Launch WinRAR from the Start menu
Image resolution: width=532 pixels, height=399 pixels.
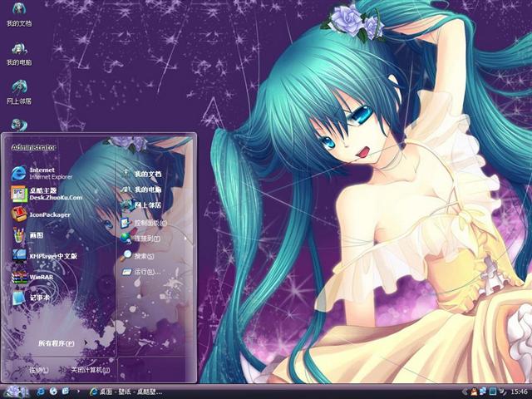click(42, 277)
